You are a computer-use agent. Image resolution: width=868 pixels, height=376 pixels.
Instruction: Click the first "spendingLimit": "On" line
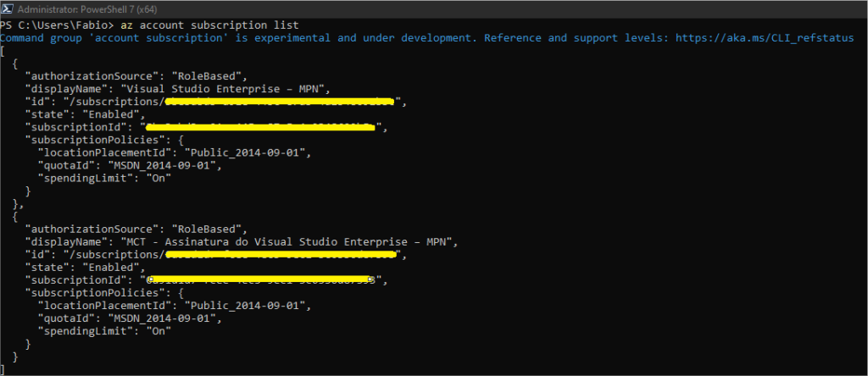click(104, 178)
